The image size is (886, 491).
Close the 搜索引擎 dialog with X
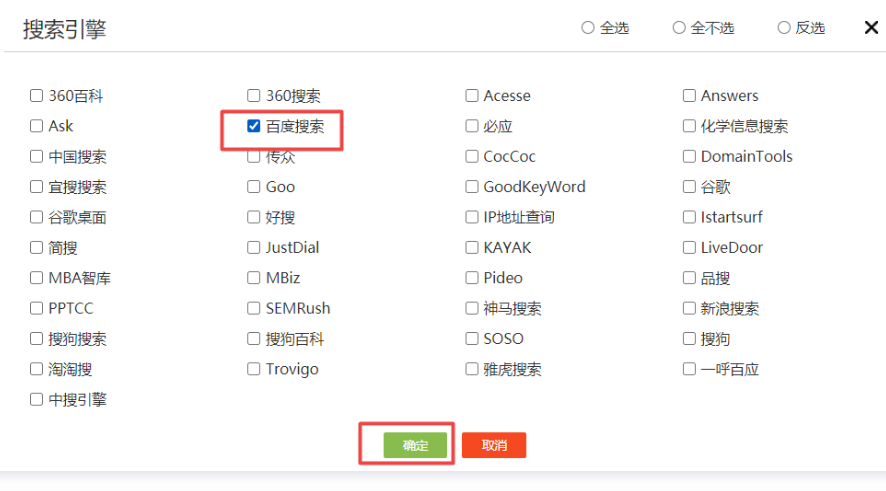tap(871, 27)
